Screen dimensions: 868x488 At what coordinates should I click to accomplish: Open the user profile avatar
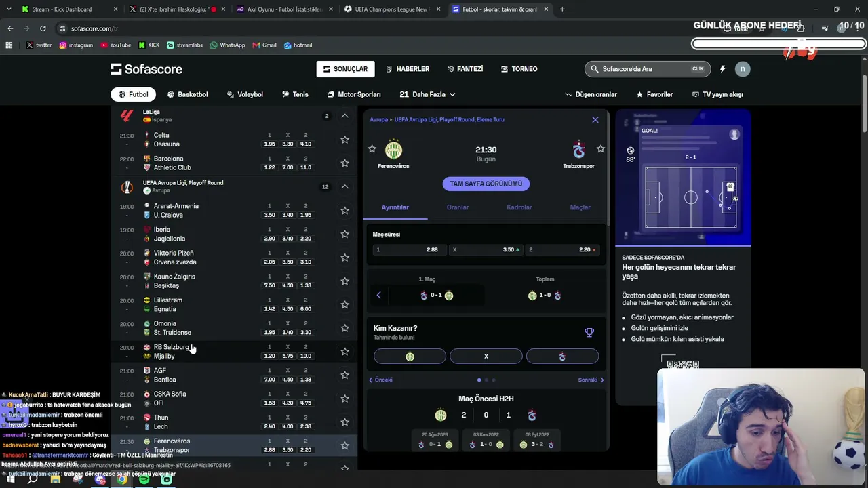coord(743,68)
